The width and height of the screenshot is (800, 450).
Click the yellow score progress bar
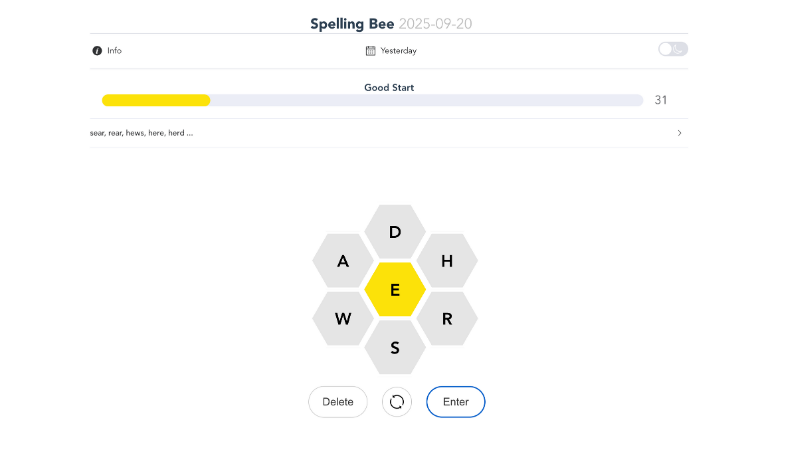(x=156, y=100)
